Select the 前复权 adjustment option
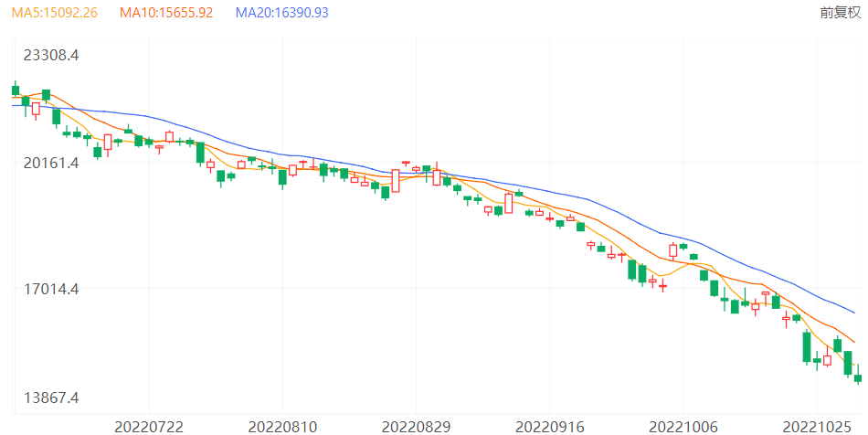 pyautogui.click(x=841, y=13)
